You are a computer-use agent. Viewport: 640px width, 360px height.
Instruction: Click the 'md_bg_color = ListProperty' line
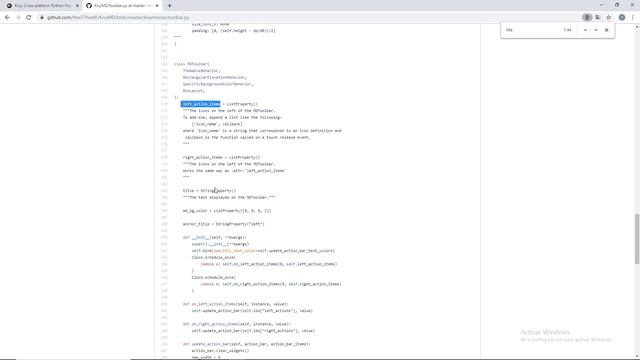point(227,211)
